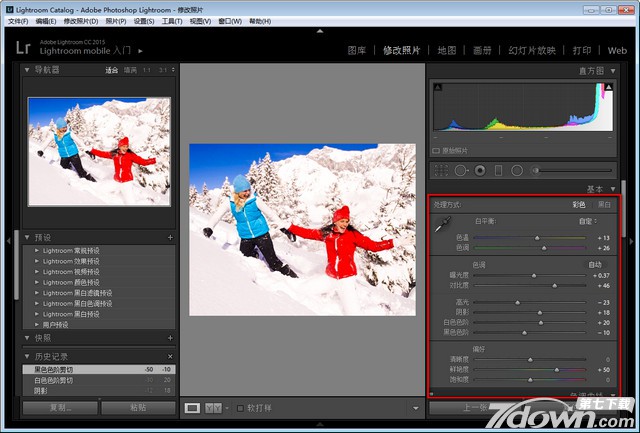Collapse the 快照 panel

click(27, 338)
